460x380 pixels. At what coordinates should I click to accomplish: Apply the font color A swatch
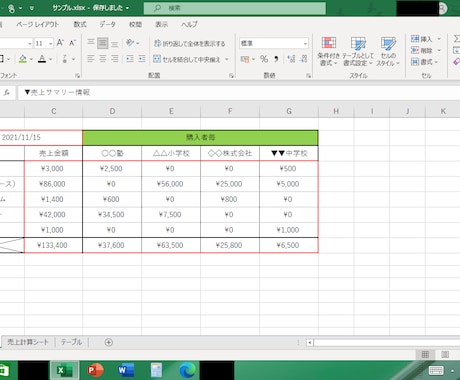[x=42, y=59]
